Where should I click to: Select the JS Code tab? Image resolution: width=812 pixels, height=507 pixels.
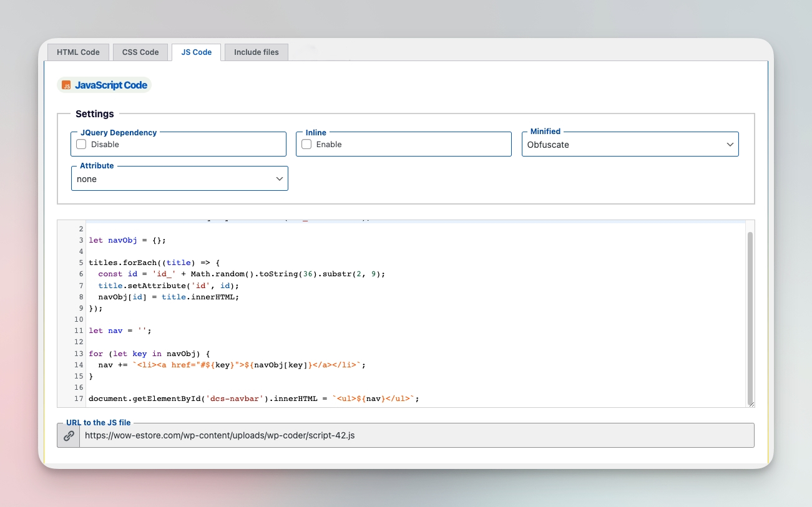(x=197, y=52)
